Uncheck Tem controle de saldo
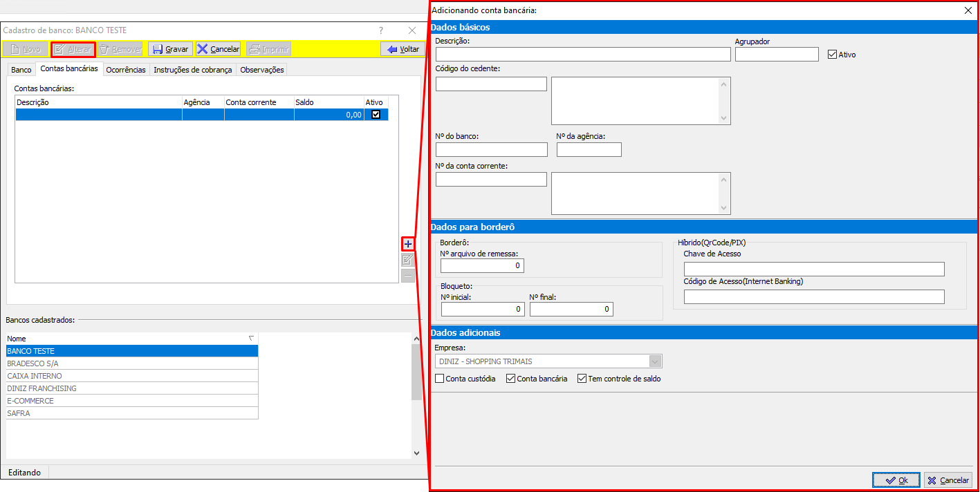 (x=582, y=379)
